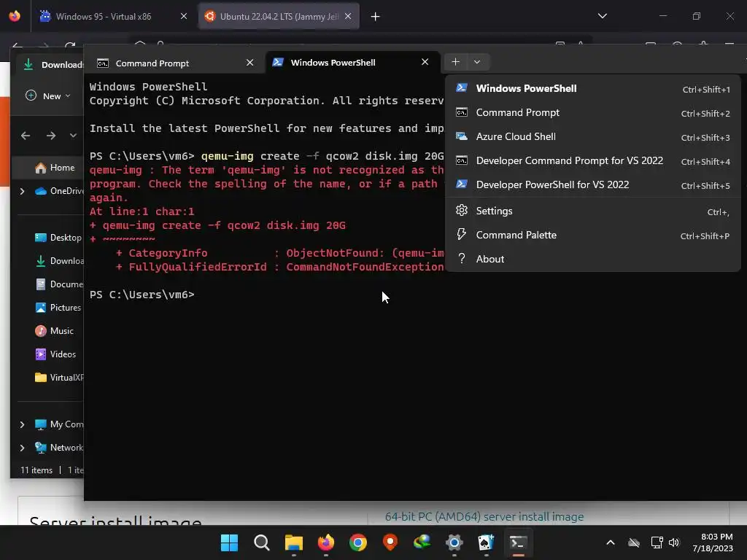Open recent locations dropdown in File Explorer
747x560 pixels.
pyautogui.click(x=73, y=136)
